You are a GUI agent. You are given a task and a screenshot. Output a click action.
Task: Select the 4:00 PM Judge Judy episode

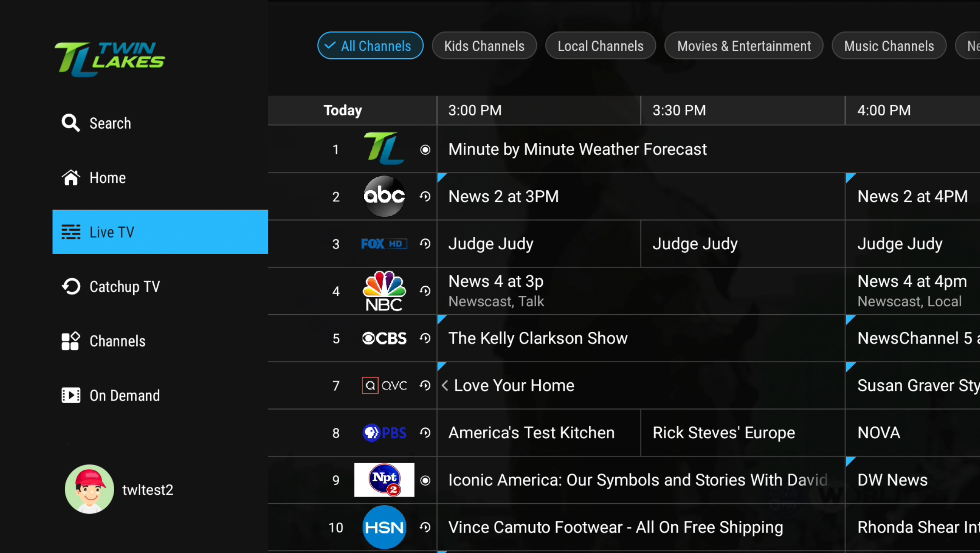(913, 244)
